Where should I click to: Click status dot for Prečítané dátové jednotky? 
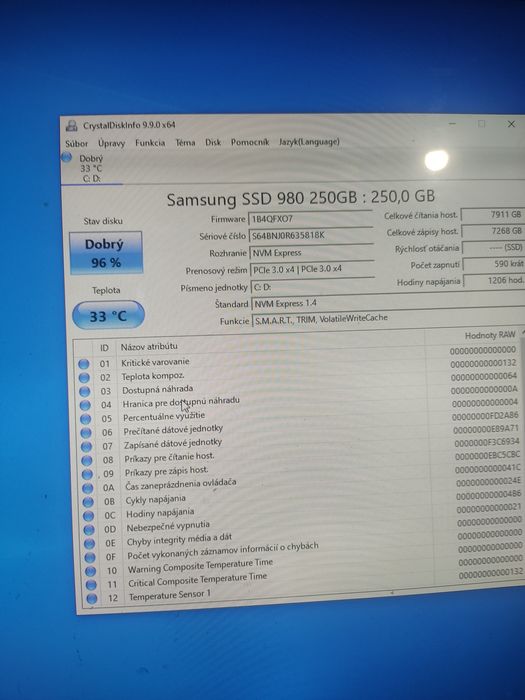[x=86, y=433]
